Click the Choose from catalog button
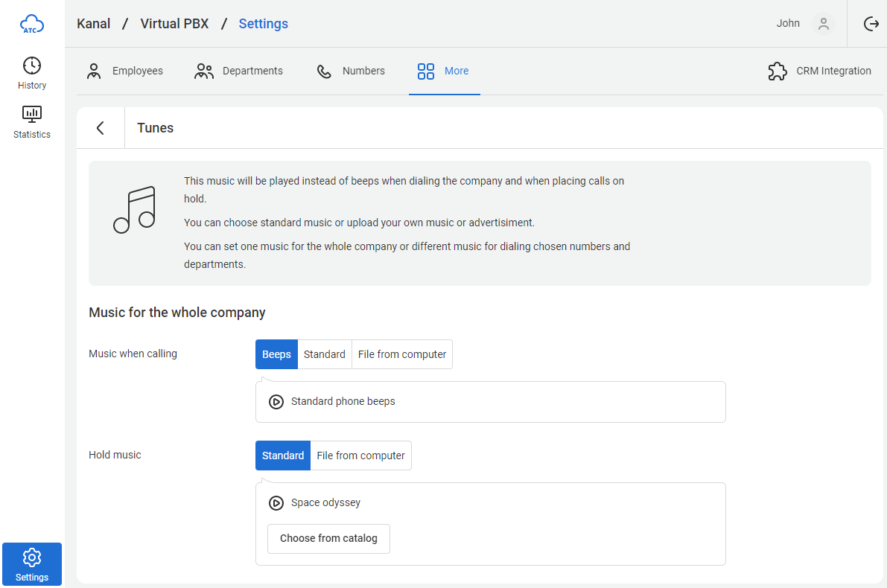Viewport: 887px width, 588px height. coord(328,539)
